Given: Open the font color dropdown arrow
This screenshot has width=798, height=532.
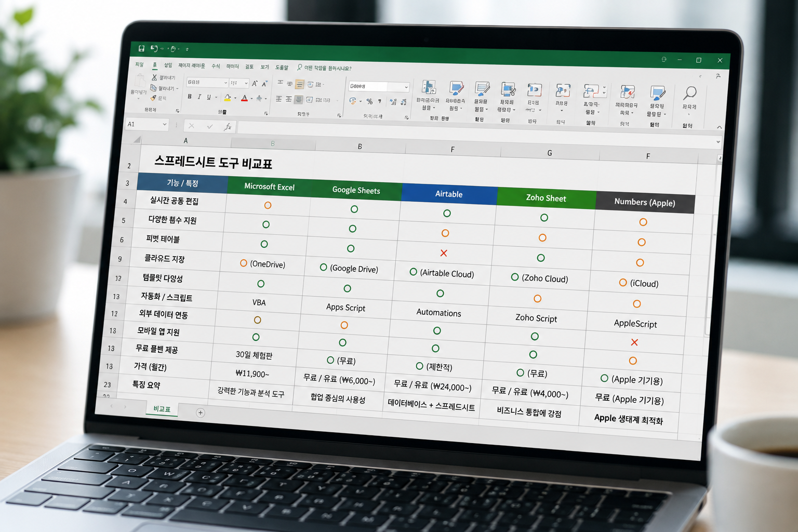Looking at the screenshot, I should coord(252,98).
